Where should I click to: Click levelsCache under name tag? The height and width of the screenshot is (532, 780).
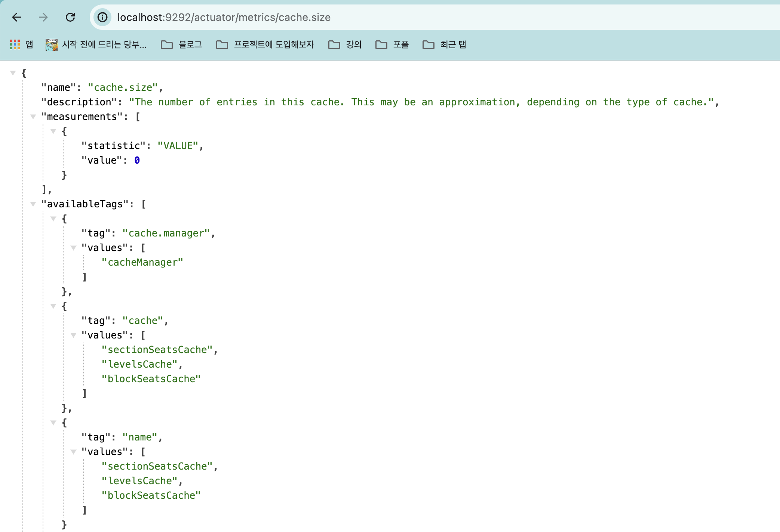click(x=139, y=481)
